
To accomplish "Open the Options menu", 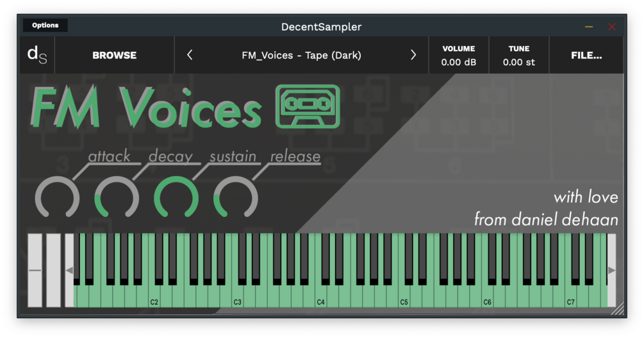I will (x=45, y=25).
